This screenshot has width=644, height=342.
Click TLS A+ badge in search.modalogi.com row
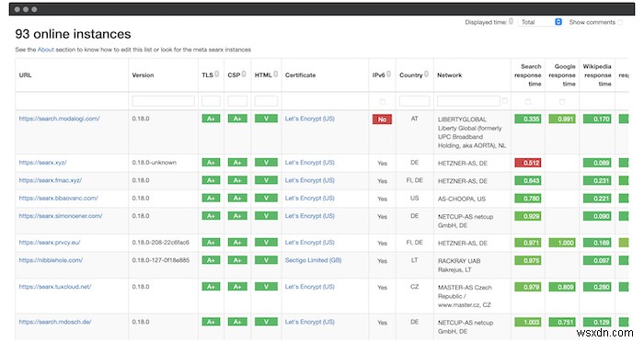click(x=211, y=119)
